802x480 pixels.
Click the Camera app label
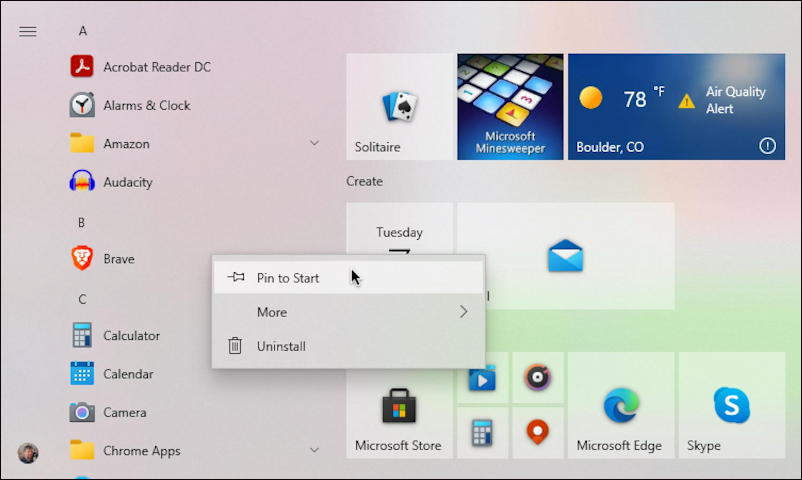(125, 412)
